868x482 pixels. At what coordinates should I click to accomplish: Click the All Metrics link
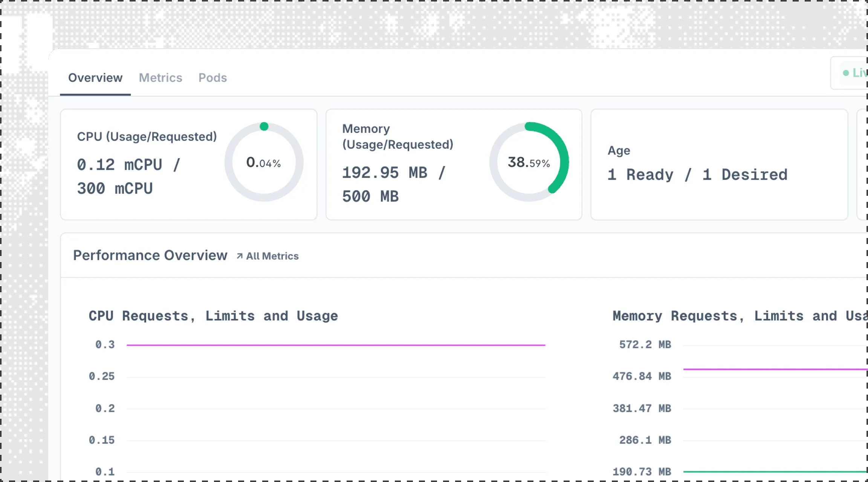272,256
